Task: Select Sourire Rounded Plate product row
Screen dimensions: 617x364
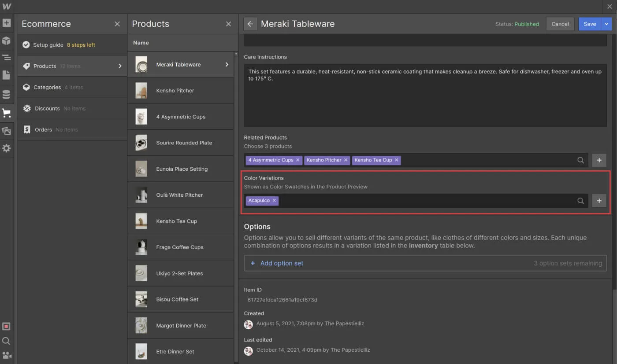Action: point(181,143)
